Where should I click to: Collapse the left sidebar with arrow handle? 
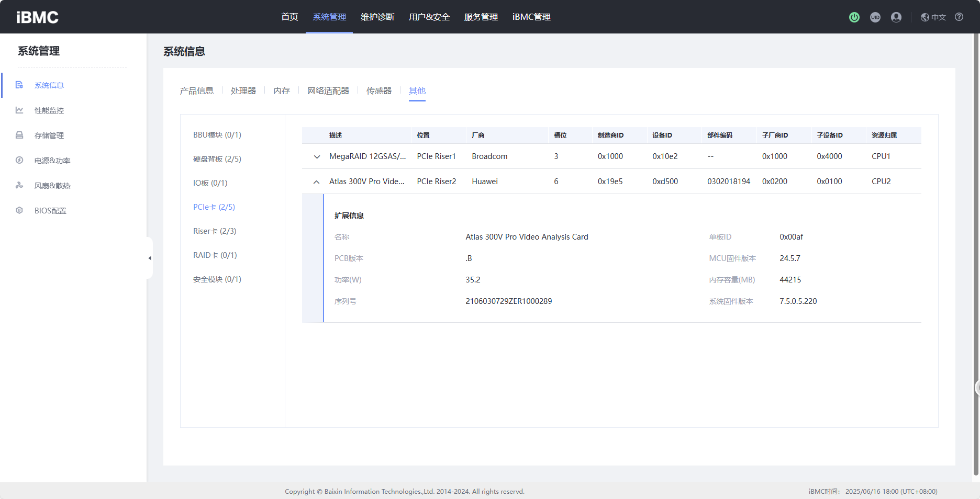click(x=150, y=258)
